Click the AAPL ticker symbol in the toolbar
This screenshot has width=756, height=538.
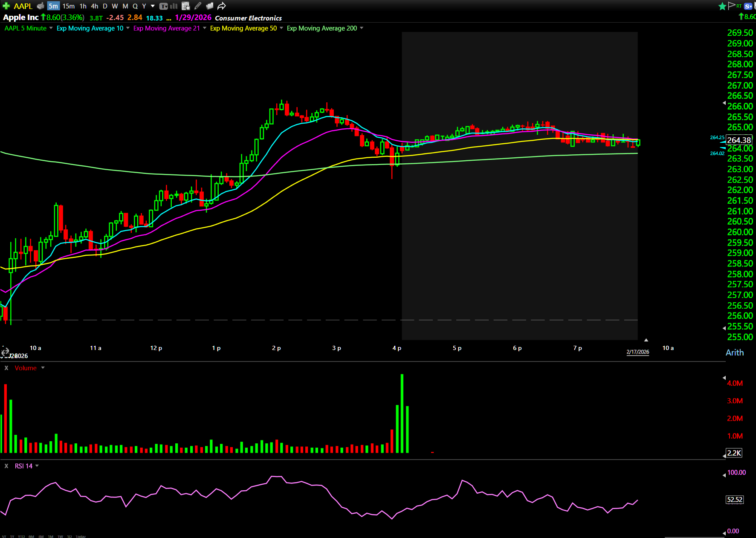coord(23,6)
